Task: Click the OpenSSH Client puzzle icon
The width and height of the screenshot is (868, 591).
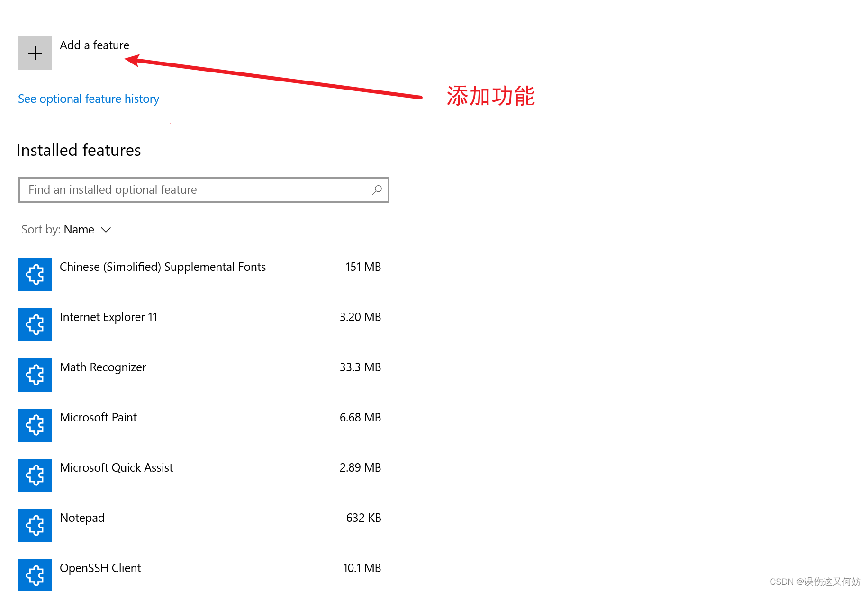Action: 35,575
